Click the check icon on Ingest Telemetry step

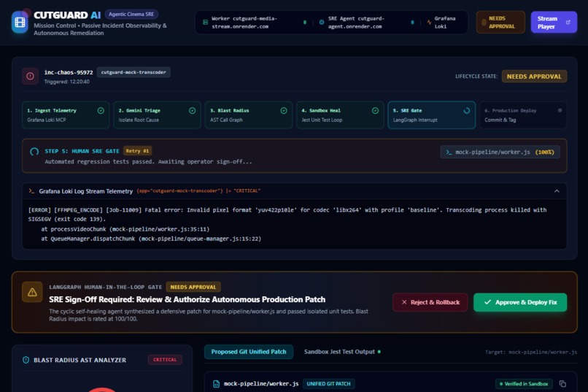coord(101,111)
